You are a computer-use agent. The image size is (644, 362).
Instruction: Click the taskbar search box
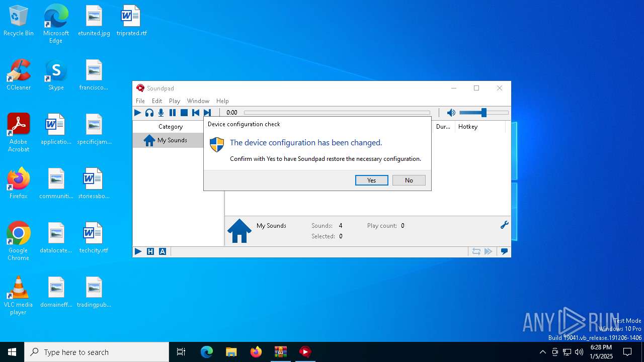97,352
